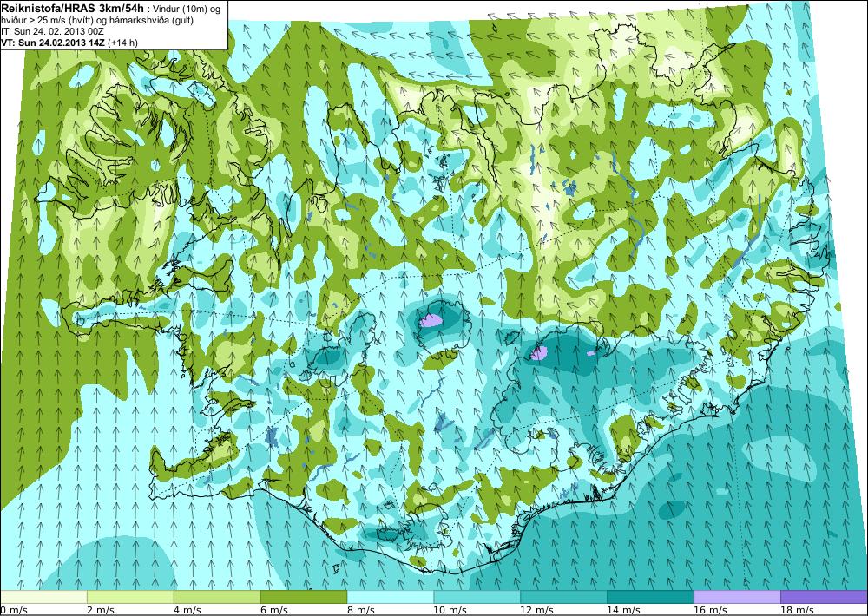The image size is (868, 616).
Task: Click the '18 m/s' legend label
Action: 798,610
